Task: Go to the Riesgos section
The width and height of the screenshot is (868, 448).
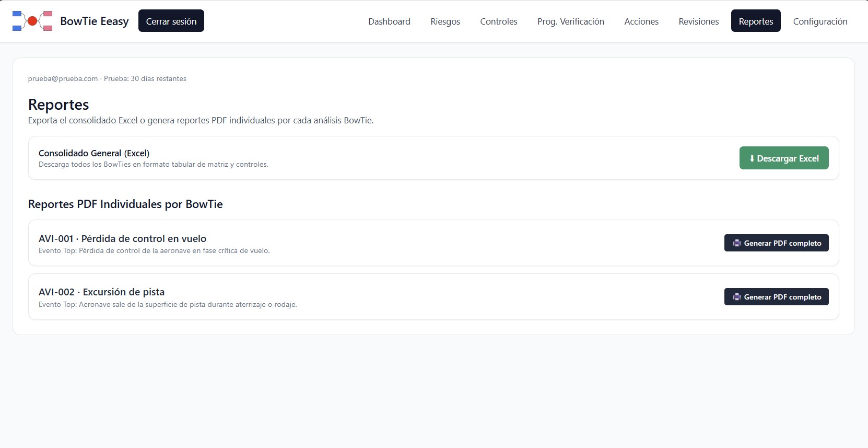Action: (x=445, y=21)
